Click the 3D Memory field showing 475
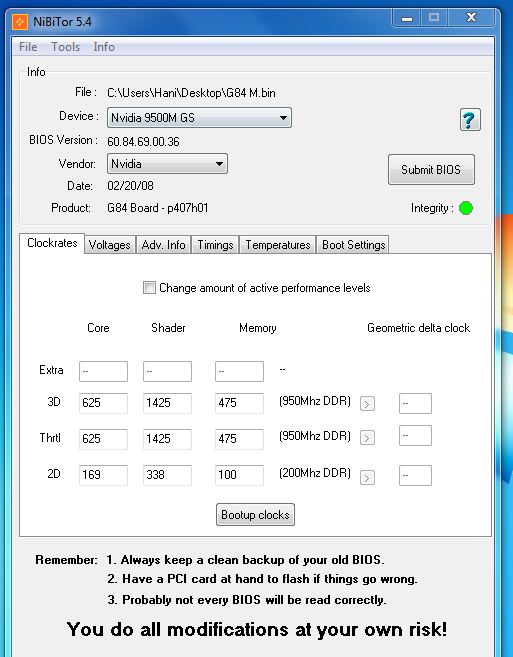Image resolution: width=513 pixels, height=657 pixels. (x=239, y=403)
